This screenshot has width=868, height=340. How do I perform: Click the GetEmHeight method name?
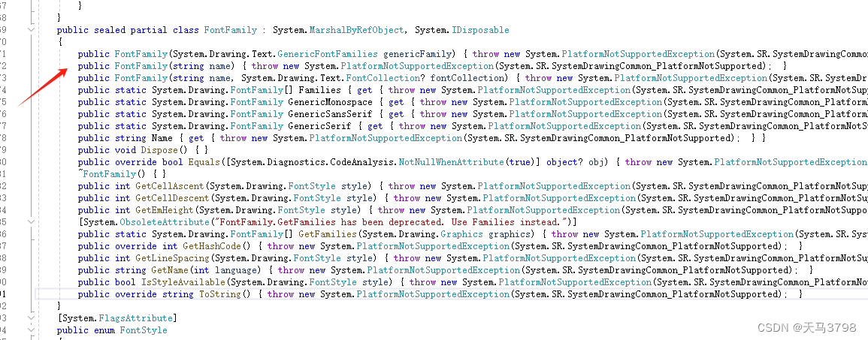tap(165, 210)
